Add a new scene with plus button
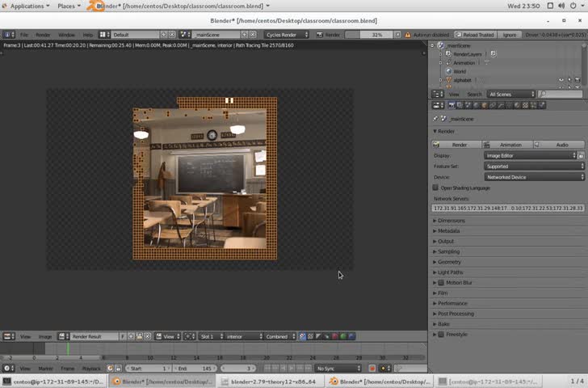 245,35
